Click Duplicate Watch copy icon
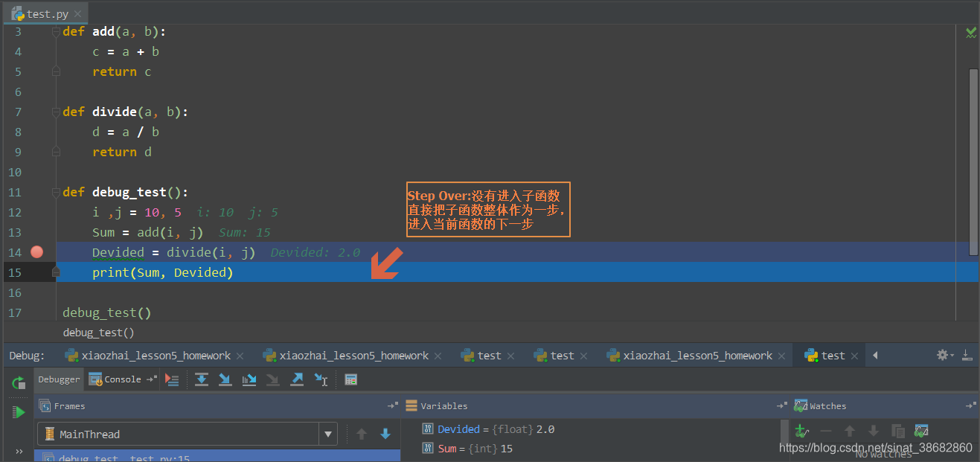This screenshot has height=462, width=980. point(898,431)
